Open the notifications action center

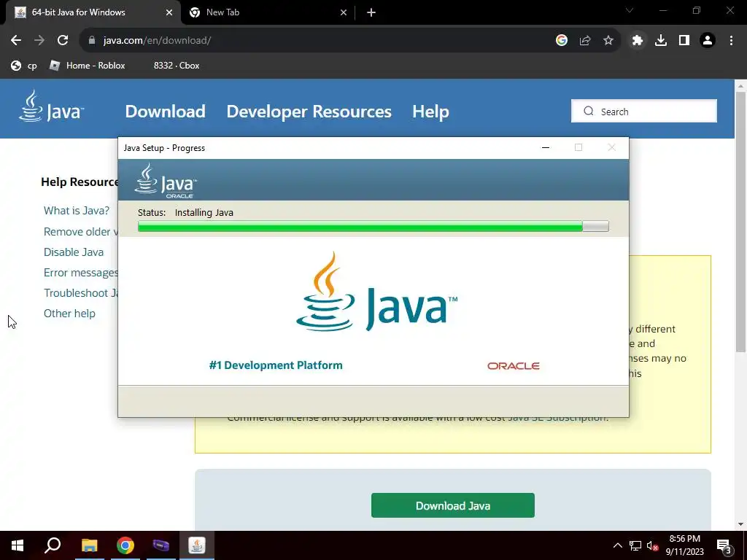724,545
